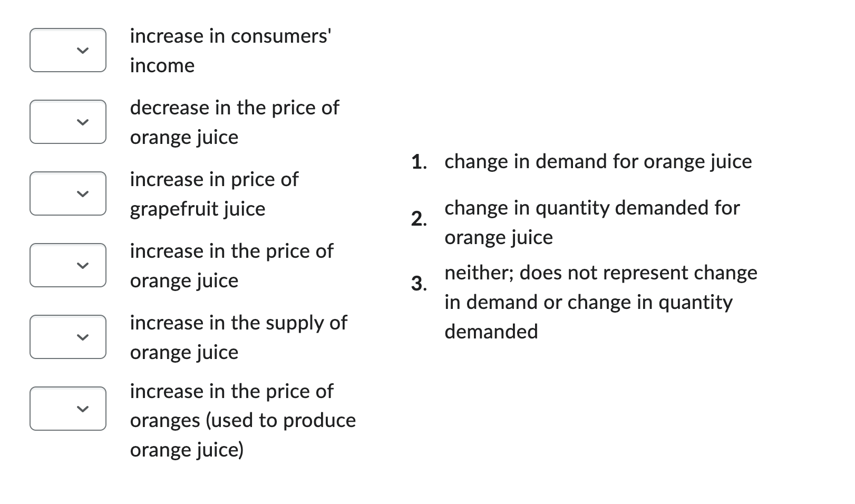Click the text 'oranges (used to produce orange juice)'

(242, 434)
